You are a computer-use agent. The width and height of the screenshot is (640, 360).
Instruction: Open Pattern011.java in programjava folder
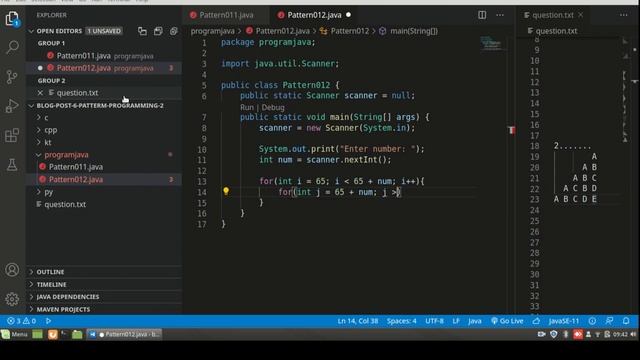104,167
